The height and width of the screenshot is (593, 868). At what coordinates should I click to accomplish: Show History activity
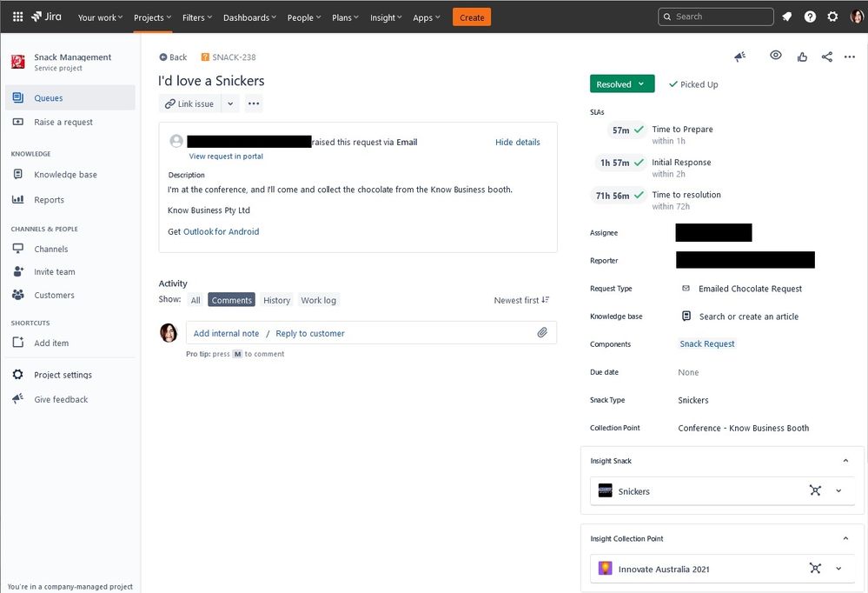(276, 300)
